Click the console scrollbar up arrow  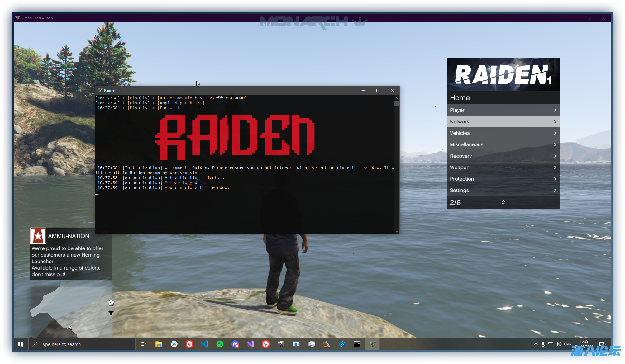click(397, 98)
